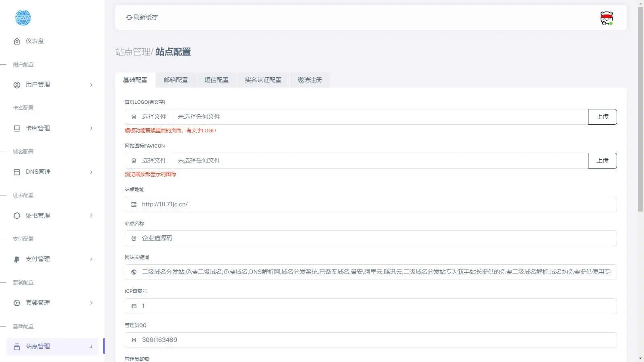The image size is (644, 362).
Task: Click the 上传 button for the FAVICON
Action: point(603,160)
